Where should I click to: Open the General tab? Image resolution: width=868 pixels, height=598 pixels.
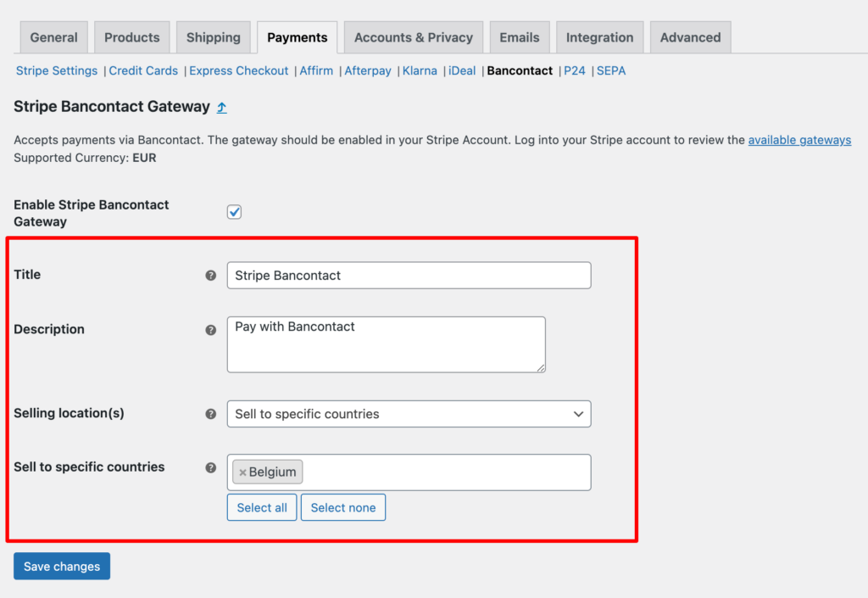click(53, 37)
